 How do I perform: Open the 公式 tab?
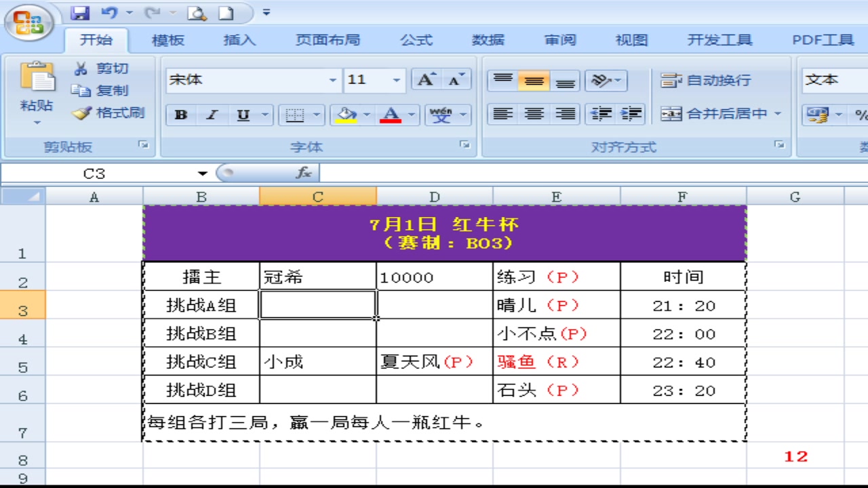416,41
